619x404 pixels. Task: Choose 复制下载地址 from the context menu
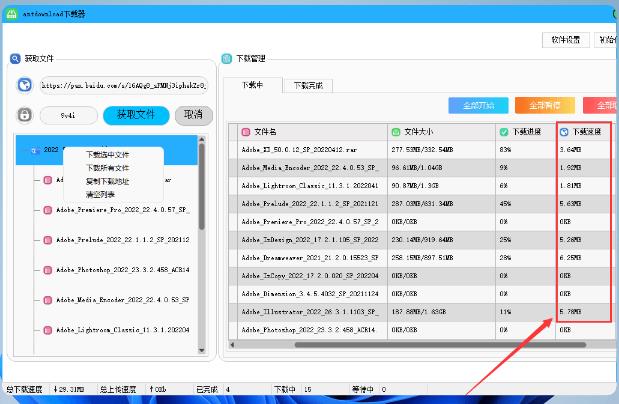point(107,181)
